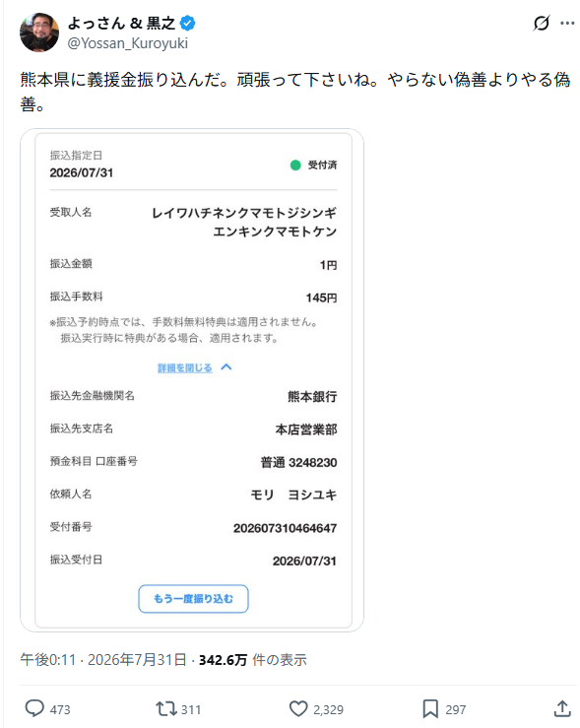Click the reply count 473
This screenshot has width=580, height=728.
[60, 709]
